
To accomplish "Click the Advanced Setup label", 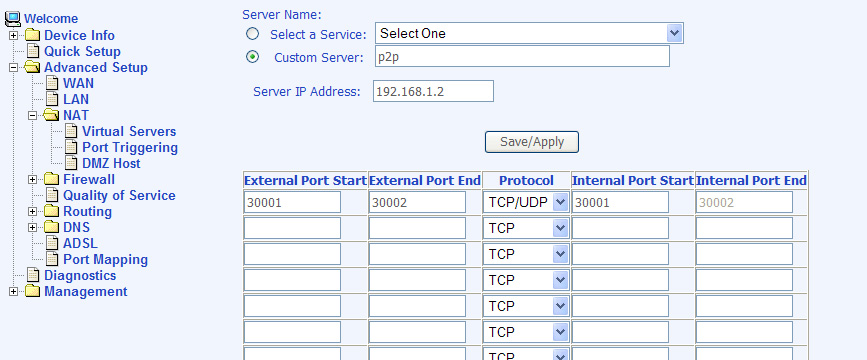I will click(96, 67).
